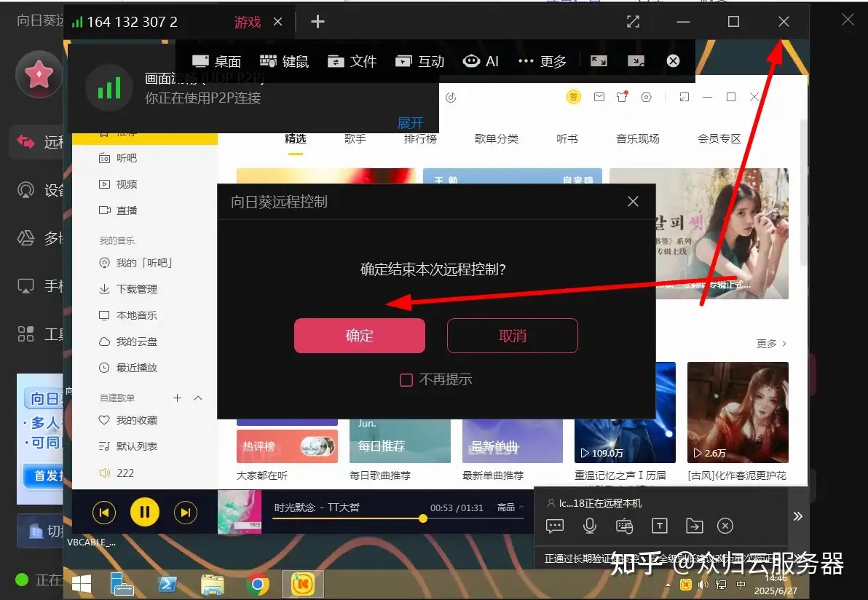Click 展开 to expand the connection info
The width and height of the screenshot is (868, 600).
pos(410,122)
